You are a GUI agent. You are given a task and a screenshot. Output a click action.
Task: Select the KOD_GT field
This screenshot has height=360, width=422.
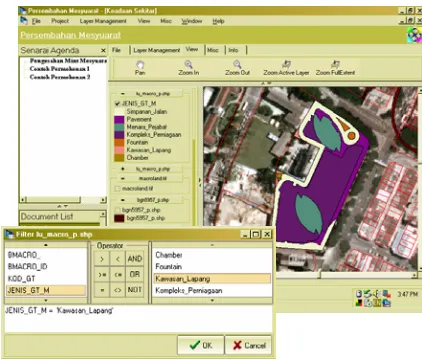coord(46,279)
